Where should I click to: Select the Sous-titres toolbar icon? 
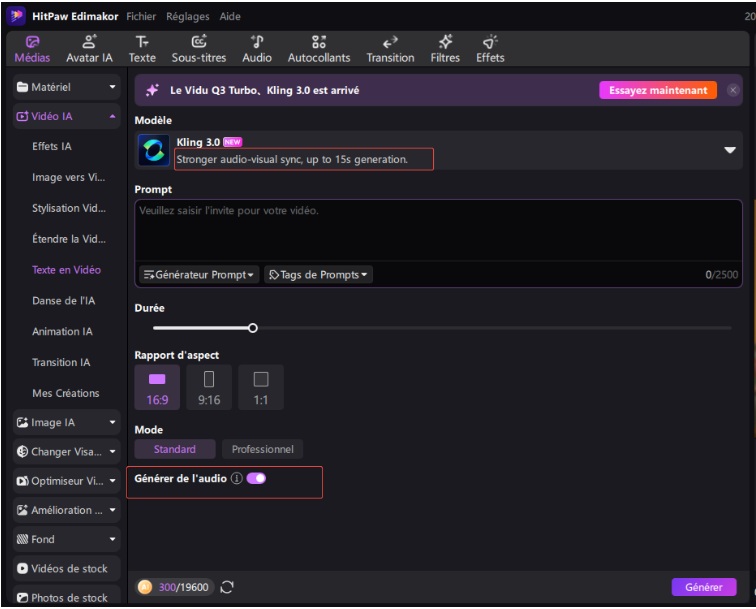[x=199, y=48]
